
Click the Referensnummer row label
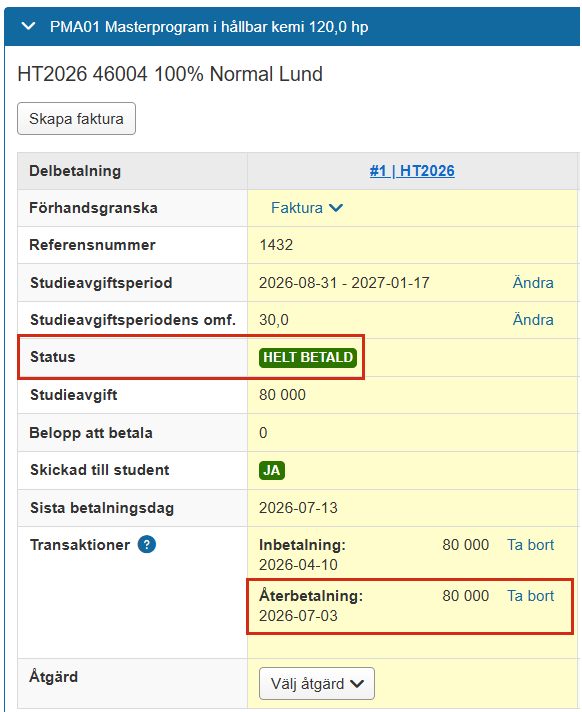(92, 245)
